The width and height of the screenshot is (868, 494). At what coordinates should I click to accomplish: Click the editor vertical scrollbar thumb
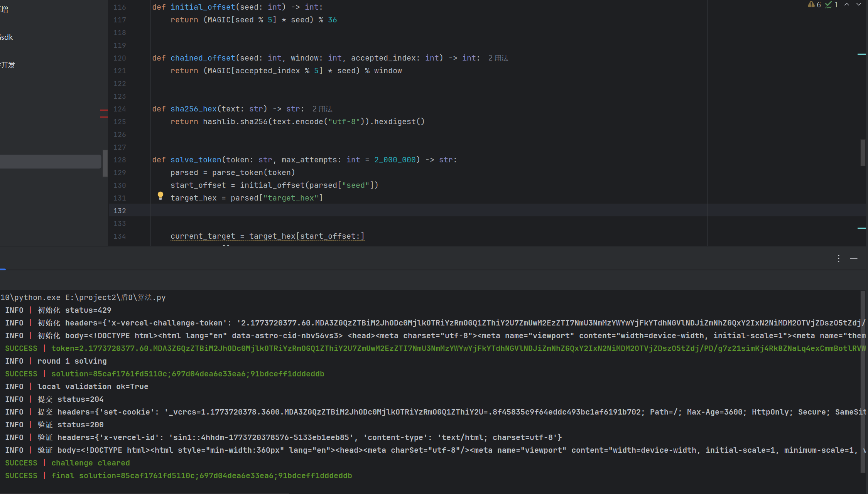coord(863,153)
